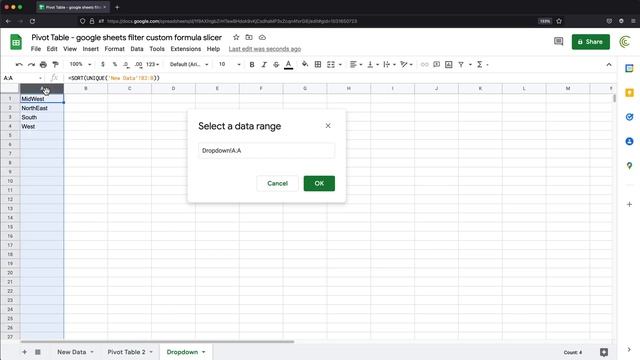This screenshot has width=640, height=360.
Task: Open the Dropdown sheet tab menu arrow
Action: [x=204, y=352]
